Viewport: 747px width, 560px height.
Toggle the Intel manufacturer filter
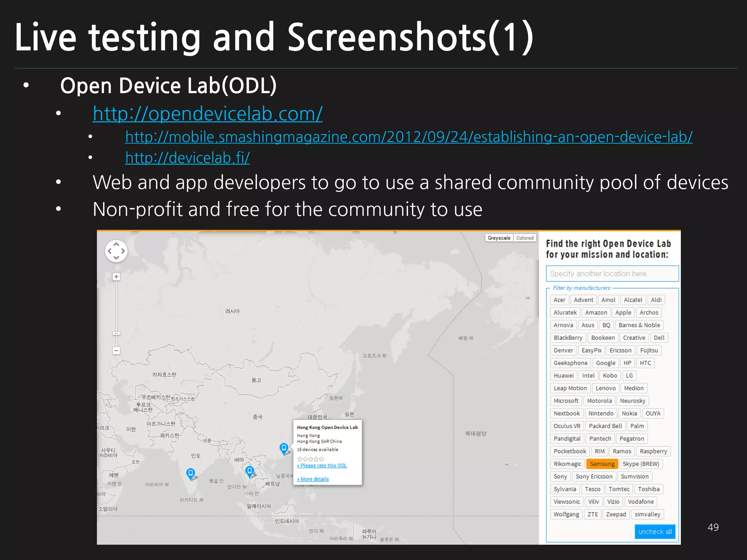point(588,376)
